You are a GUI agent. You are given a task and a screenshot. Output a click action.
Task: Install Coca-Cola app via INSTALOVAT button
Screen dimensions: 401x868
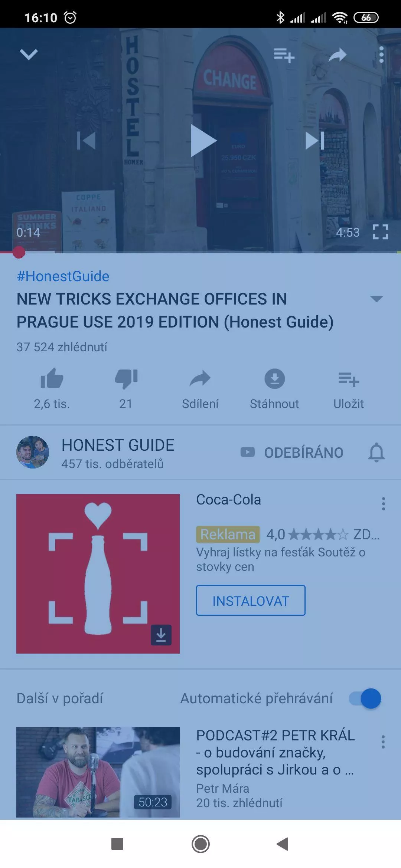click(x=251, y=601)
